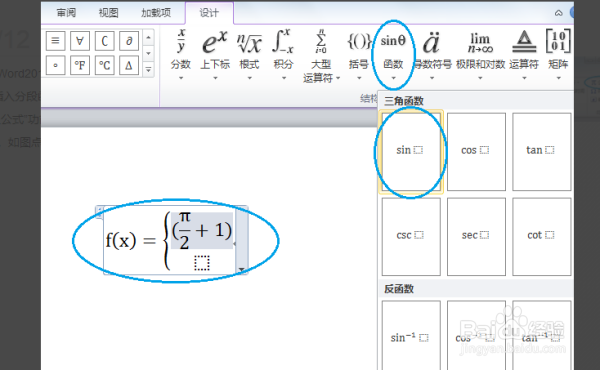
Task: Switch to the View (视图) tab
Action: pos(108,13)
